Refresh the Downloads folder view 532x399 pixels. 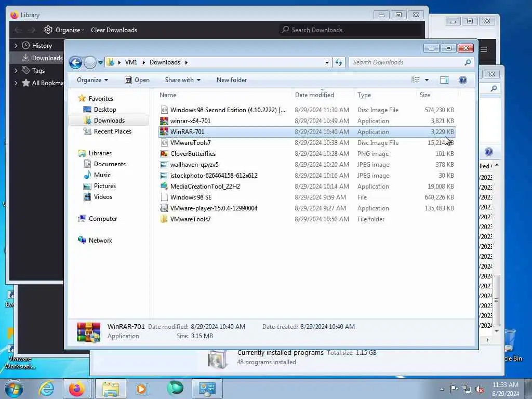point(339,62)
